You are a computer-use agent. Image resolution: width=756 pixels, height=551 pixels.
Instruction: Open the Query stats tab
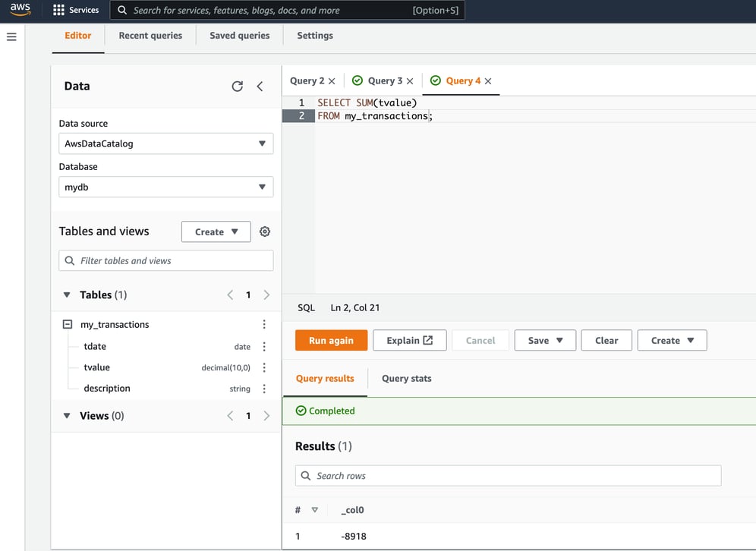coord(406,378)
